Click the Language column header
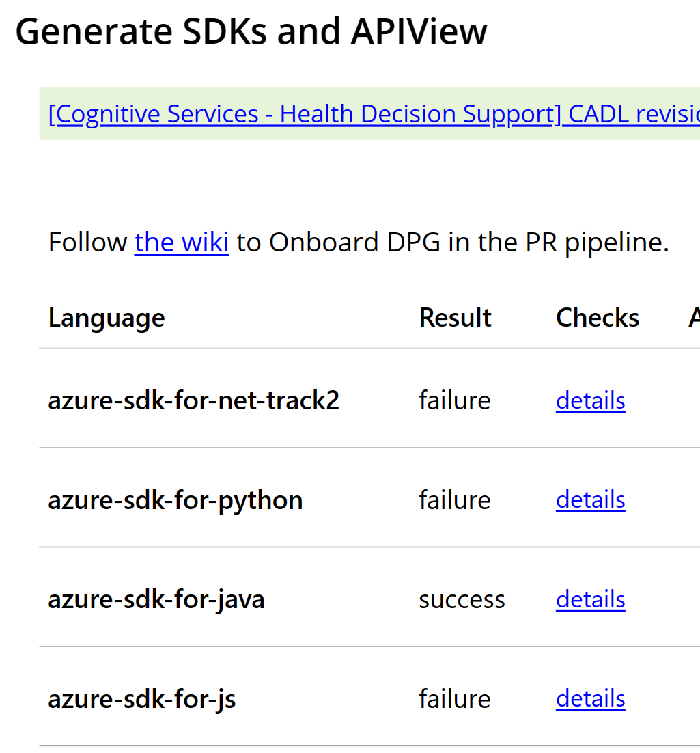Image resolution: width=700 pixels, height=753 pixels. pos(107,318)
